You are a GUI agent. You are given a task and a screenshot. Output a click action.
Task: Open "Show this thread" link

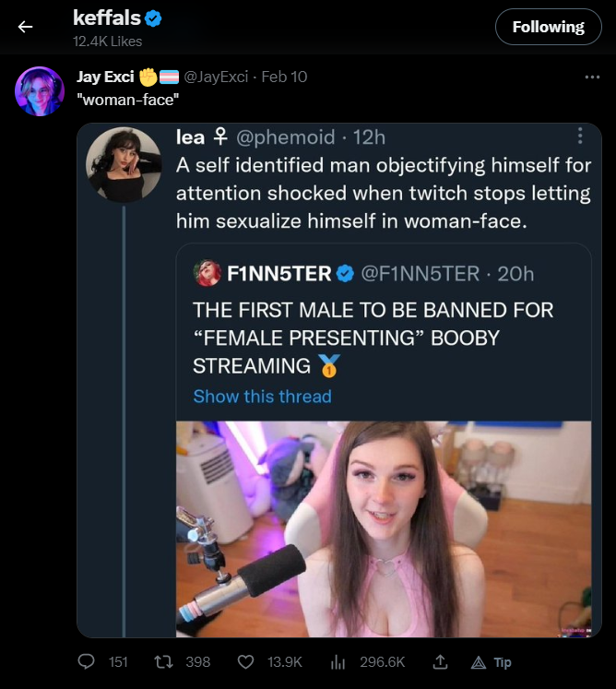(262, 397)
